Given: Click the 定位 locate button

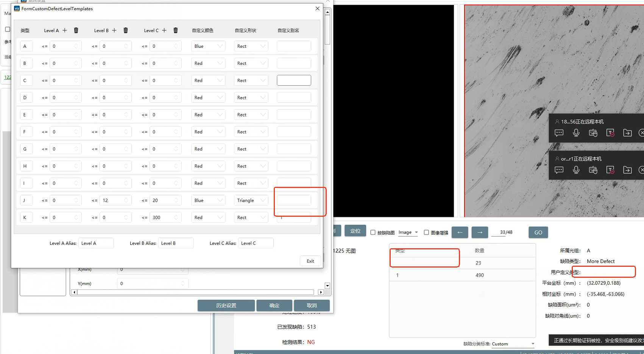Looking at the screenshot, I should (x=355, y=231).
